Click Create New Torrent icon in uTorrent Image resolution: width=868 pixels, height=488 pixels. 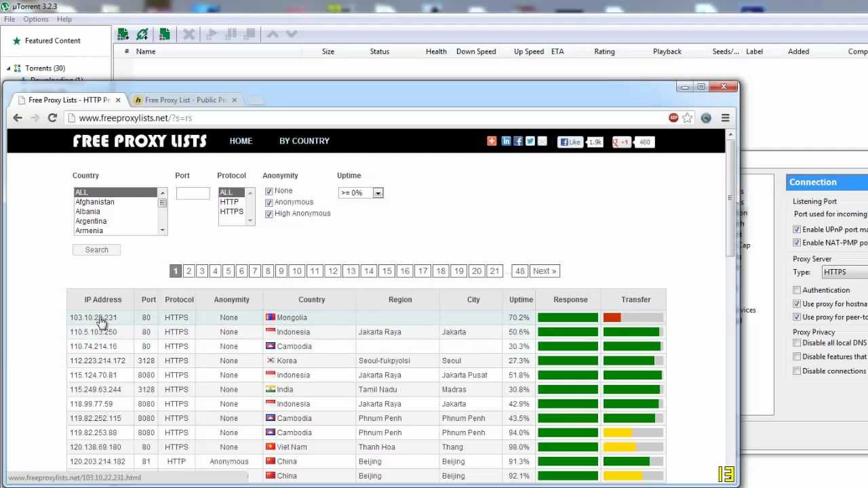[165, 34]
